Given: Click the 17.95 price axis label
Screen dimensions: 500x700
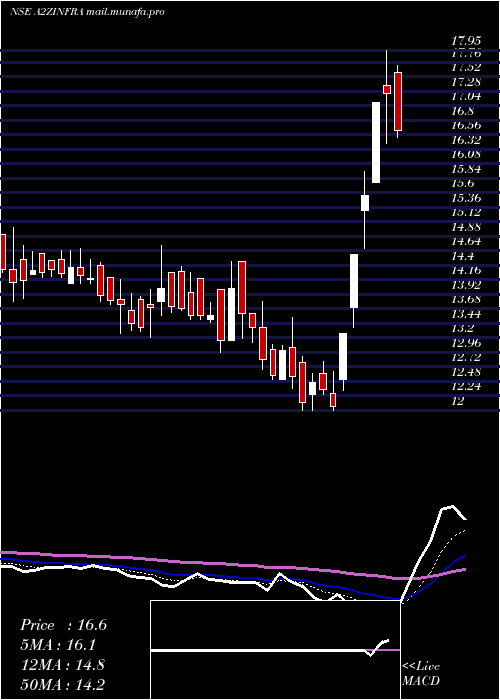Looking at the screenshot, I should pos(467,42).
